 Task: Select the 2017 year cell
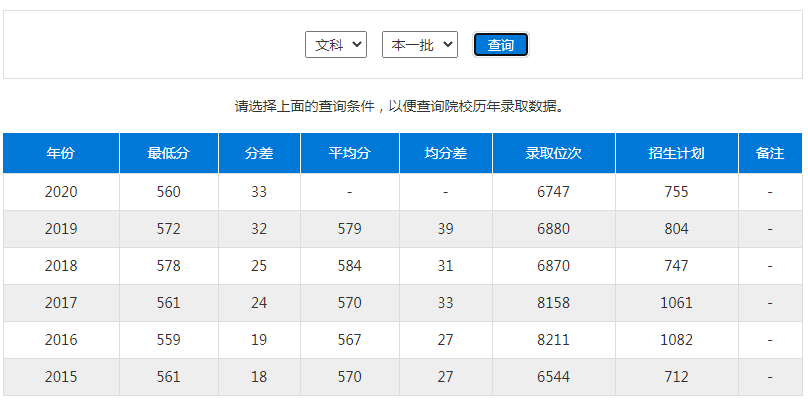click(61, 303)
